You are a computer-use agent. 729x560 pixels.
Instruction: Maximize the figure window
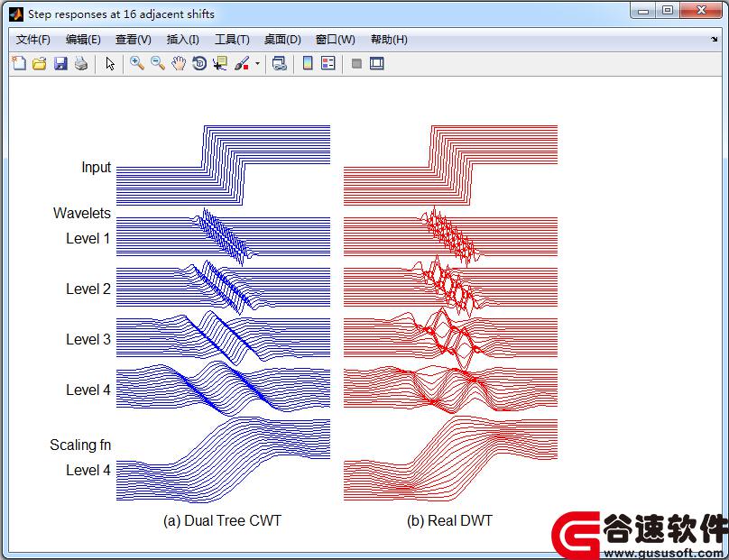coord(668,11)
